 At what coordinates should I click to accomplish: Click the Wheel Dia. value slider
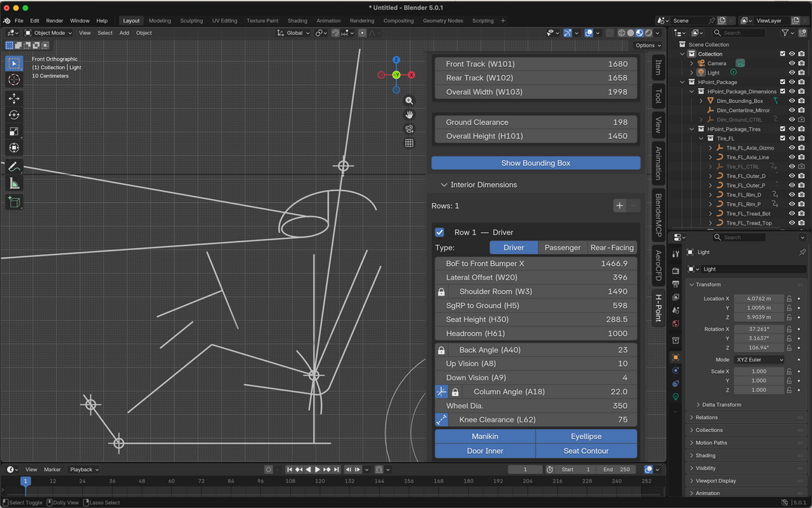(x=536, y=406)
